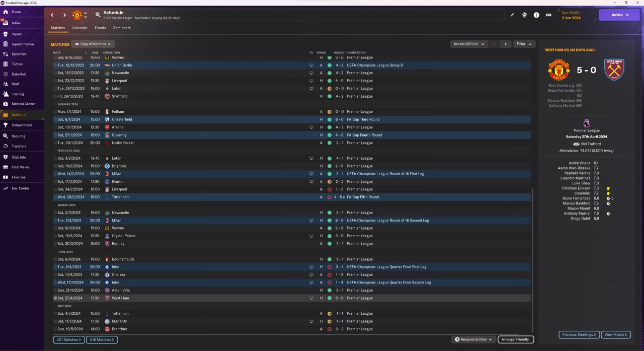Click the West Ham crest in match panel

click(614, 70)
